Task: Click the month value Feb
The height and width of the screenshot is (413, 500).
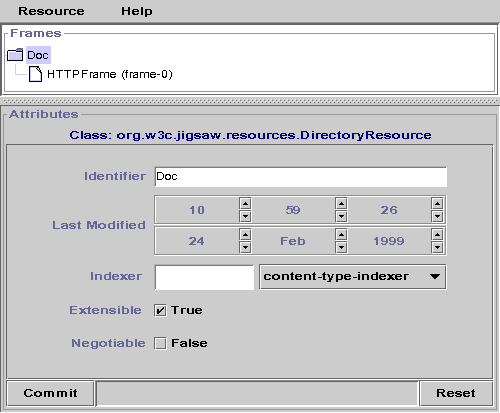Action: (x=293, y=241)
